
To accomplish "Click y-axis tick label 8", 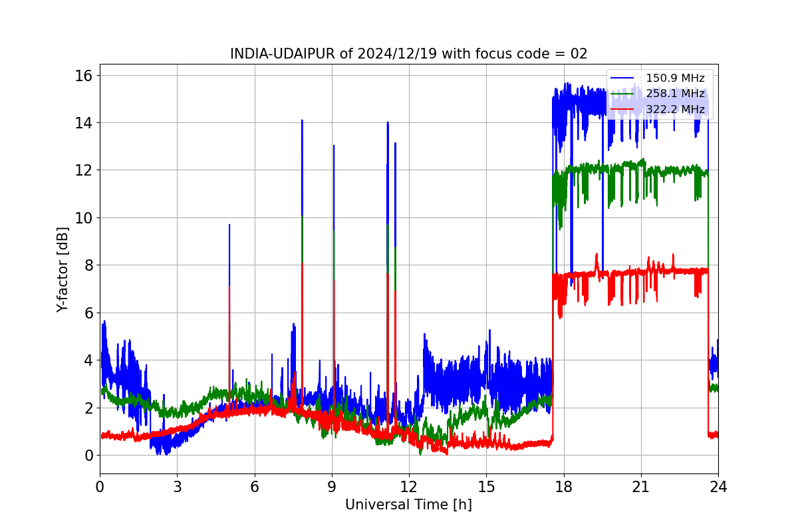I will tap(88, 265).
